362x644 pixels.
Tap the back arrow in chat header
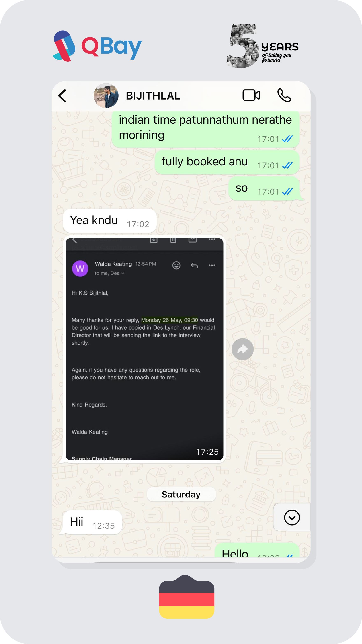[62, 96]
